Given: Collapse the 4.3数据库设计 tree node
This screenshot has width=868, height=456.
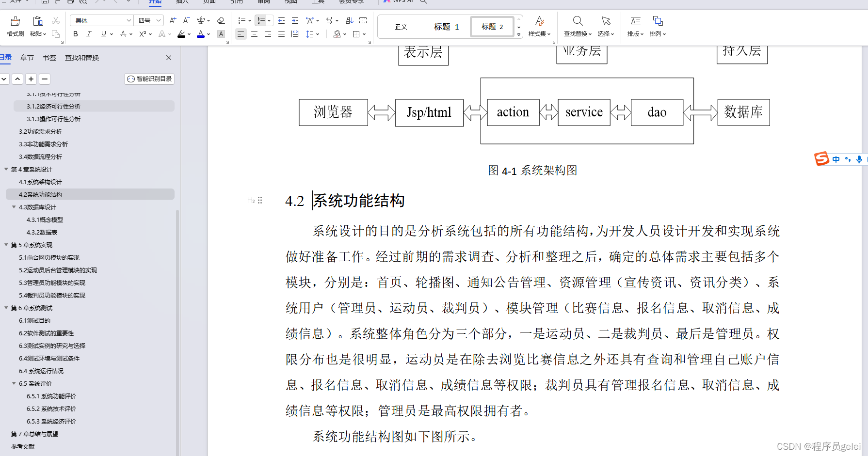Looking at the screenshot, I should pos(14,207).
